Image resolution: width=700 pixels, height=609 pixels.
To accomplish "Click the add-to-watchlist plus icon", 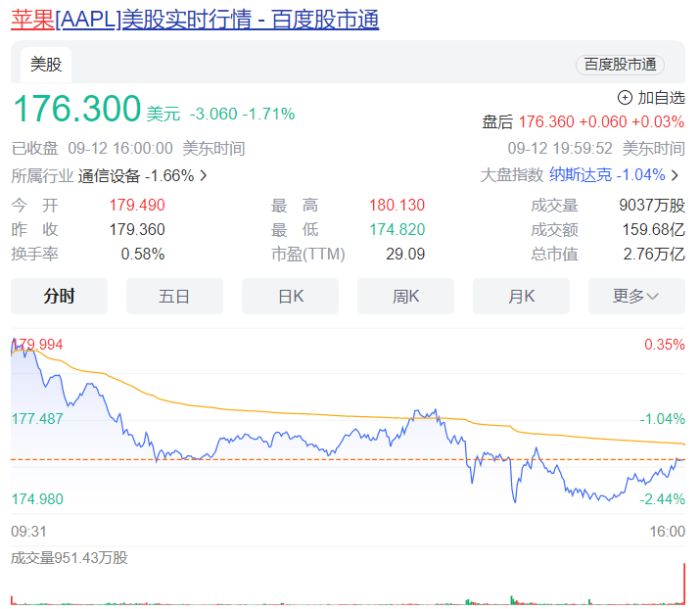I will click(625, 97).
